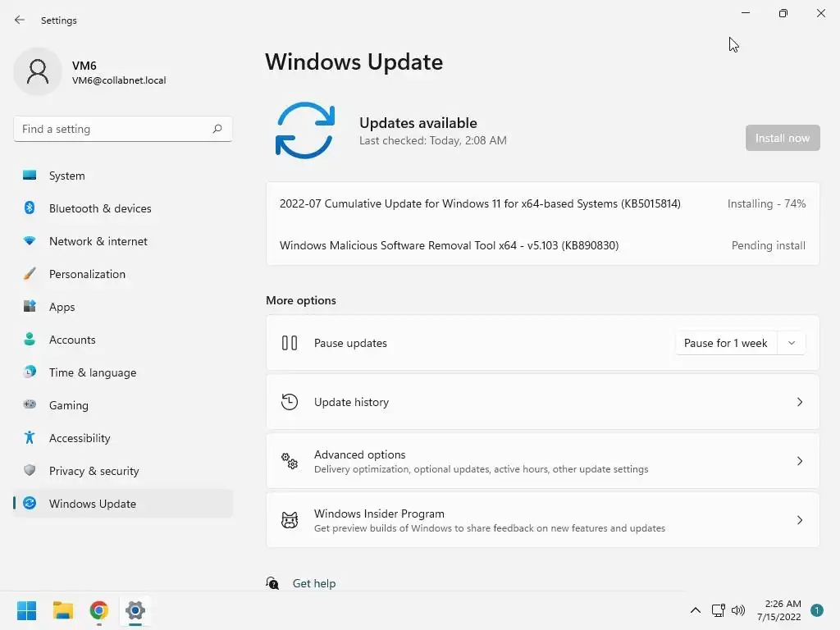Show hidden icons tray chevron
The width and height of the screenshot is (840, 630).
[x=696, y=610]
